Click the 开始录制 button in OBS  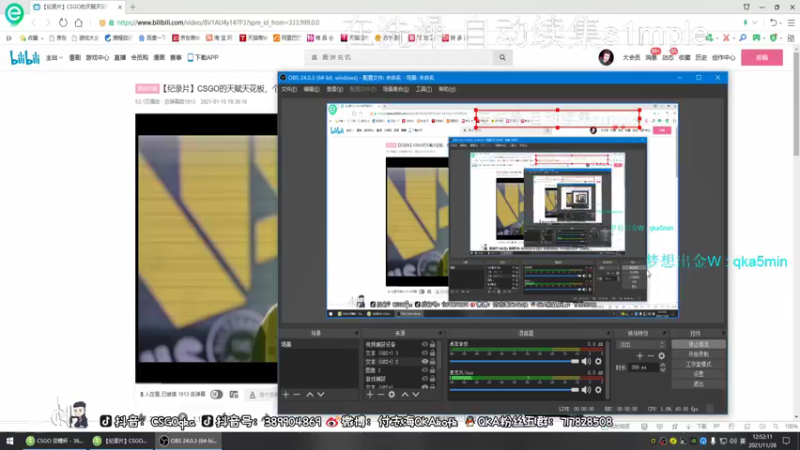click(698, 354)
